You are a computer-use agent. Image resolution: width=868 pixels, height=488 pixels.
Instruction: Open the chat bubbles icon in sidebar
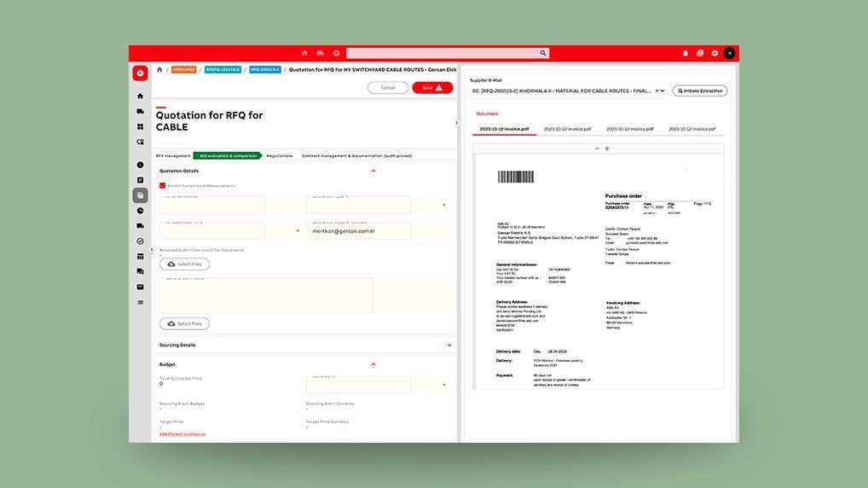[x=140, y=271]
